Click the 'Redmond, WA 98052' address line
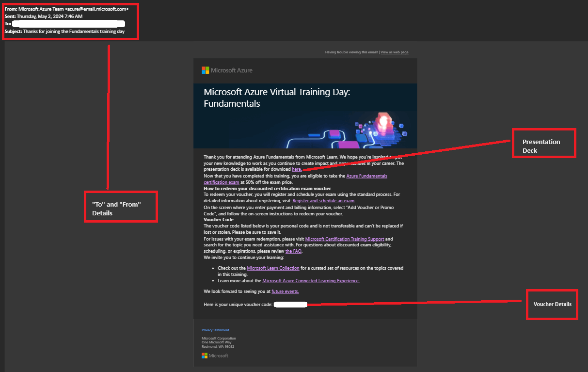Viewport: 588px width, 372px height. [218, 346]
